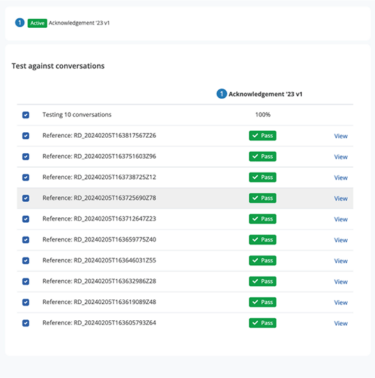
Task: Uncheck the reference ending Z48 checkbox
Action: point(26,302)
